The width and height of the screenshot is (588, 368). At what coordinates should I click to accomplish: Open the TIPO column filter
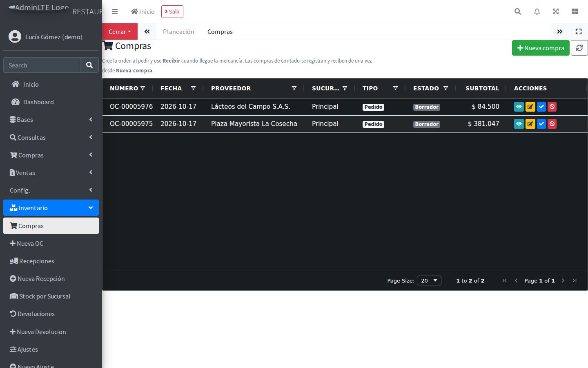click(x=395, y=88)
